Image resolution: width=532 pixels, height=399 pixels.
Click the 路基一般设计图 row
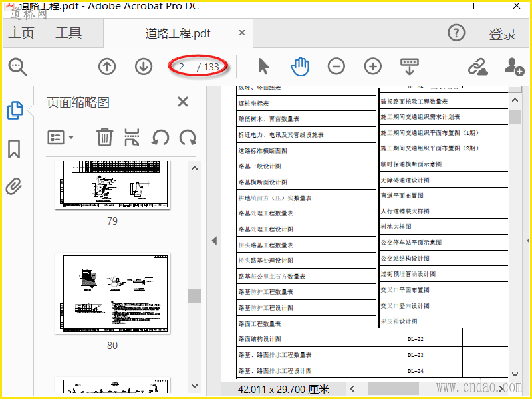(303, 166)
